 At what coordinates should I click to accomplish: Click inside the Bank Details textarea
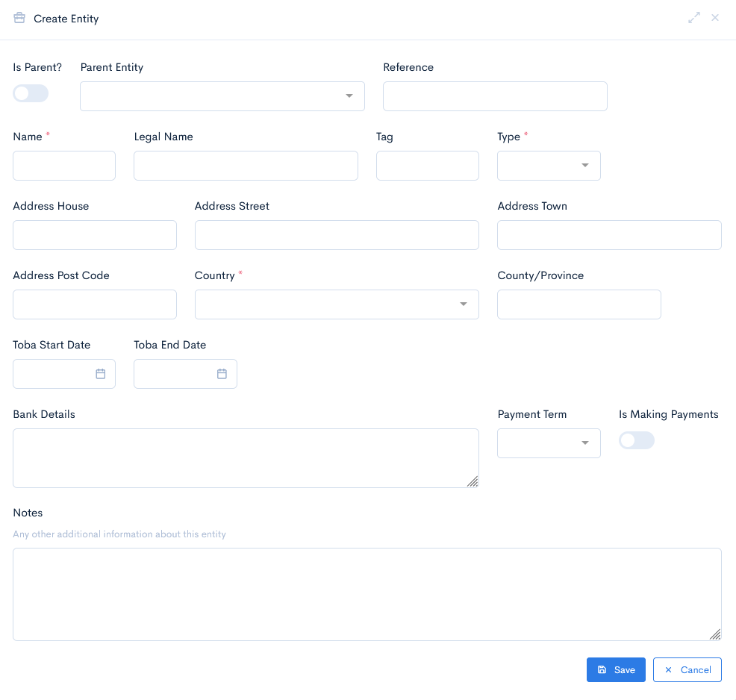246,457
